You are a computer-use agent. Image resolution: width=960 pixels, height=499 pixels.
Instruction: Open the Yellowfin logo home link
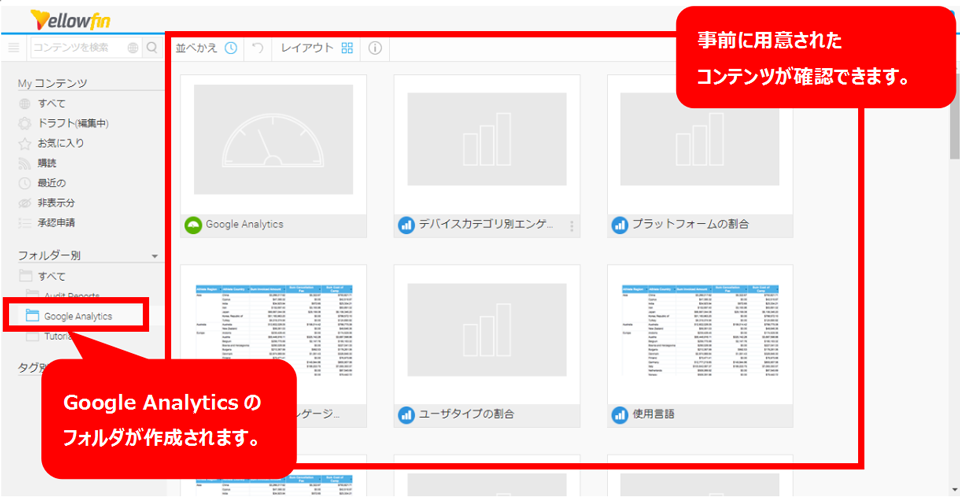tap(70, 20)
